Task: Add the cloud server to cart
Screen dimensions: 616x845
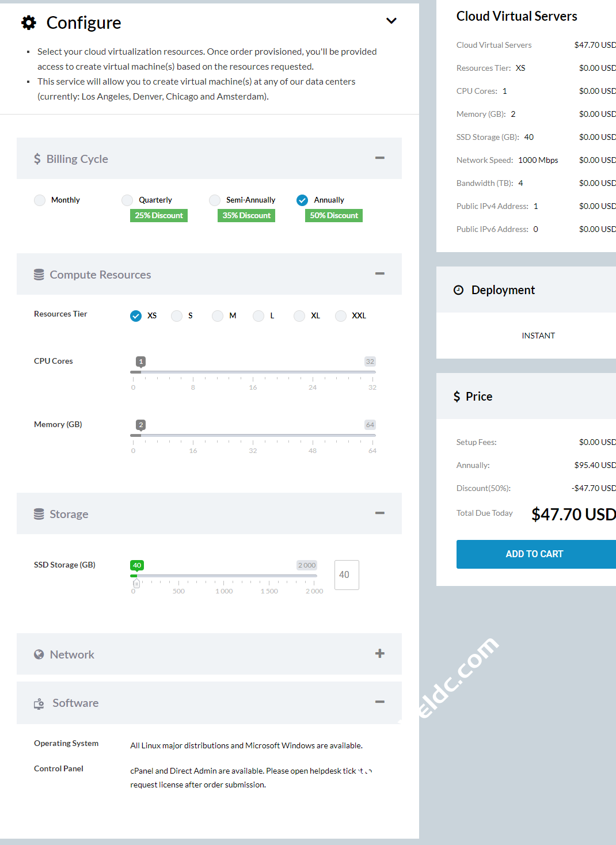Action: pos(535,554)
